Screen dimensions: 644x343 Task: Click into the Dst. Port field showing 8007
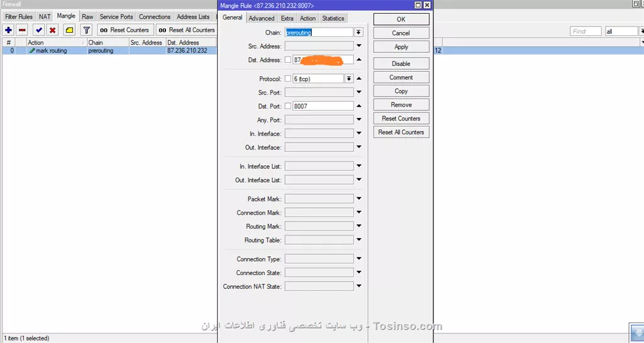(323, 106)
